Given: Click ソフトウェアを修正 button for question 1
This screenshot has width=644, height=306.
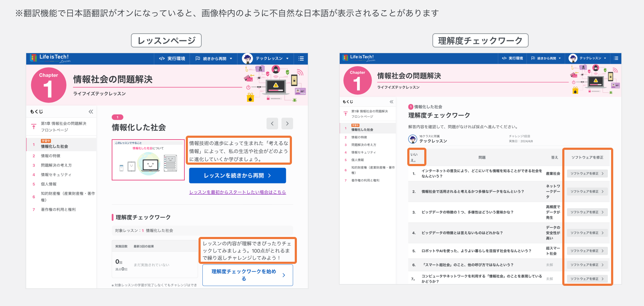Looking at the screenshot, I should (587, 174).
